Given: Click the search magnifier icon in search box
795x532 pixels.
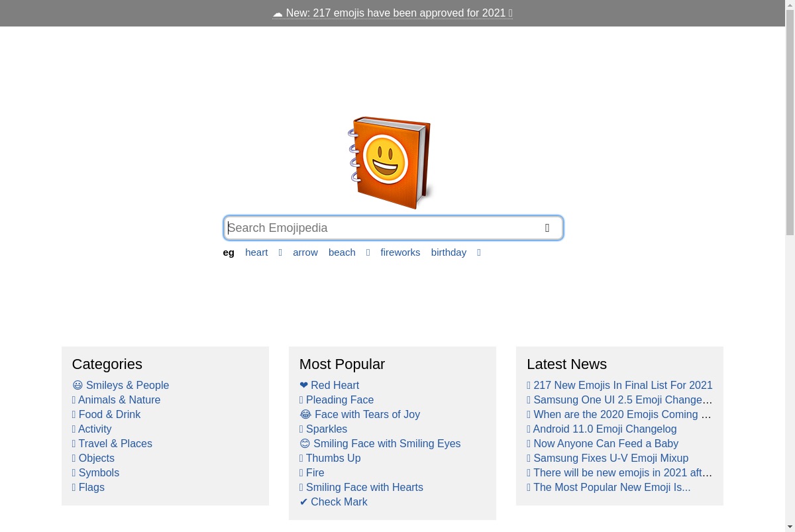Looking at the screenshot, I should point(547,228).
